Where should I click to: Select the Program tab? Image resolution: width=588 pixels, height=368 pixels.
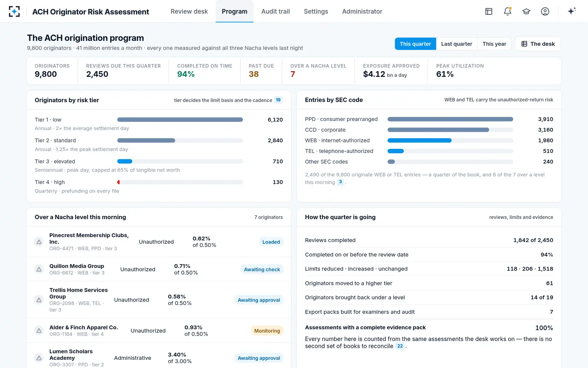point(234,11)
